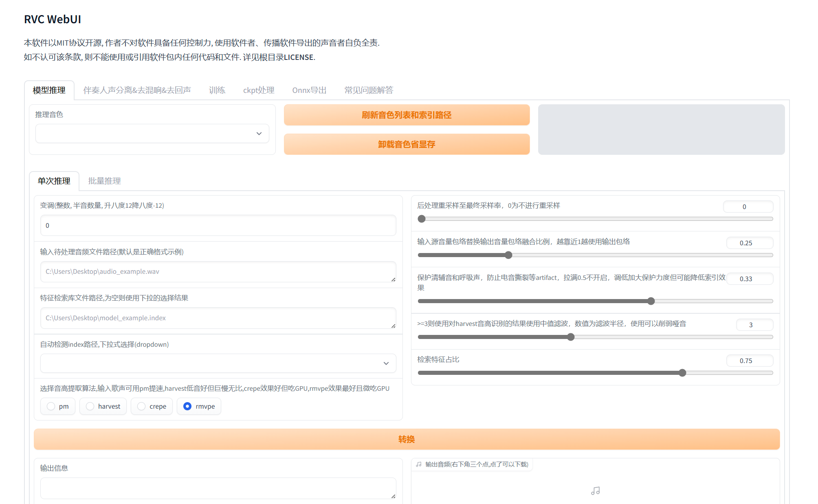Click the feature index file path field
Screen dimensions: 818x504
[218, 318]
